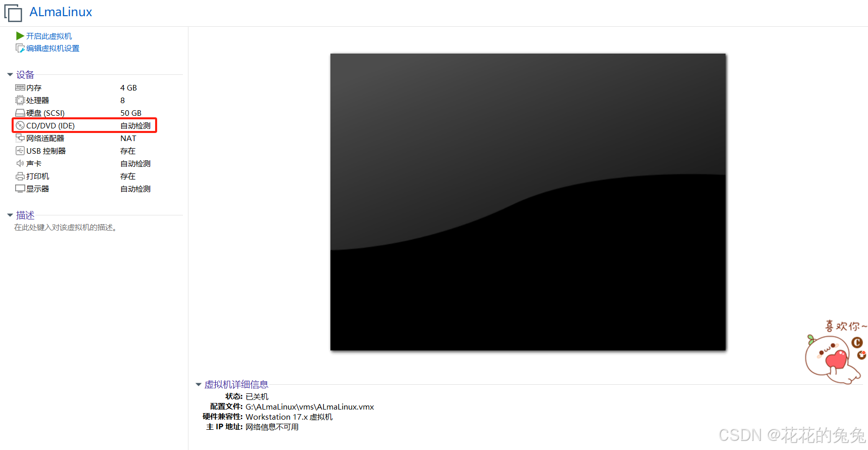Click the USB controller 存在 value
Screen dimensions: 868x450
(128, 151)
